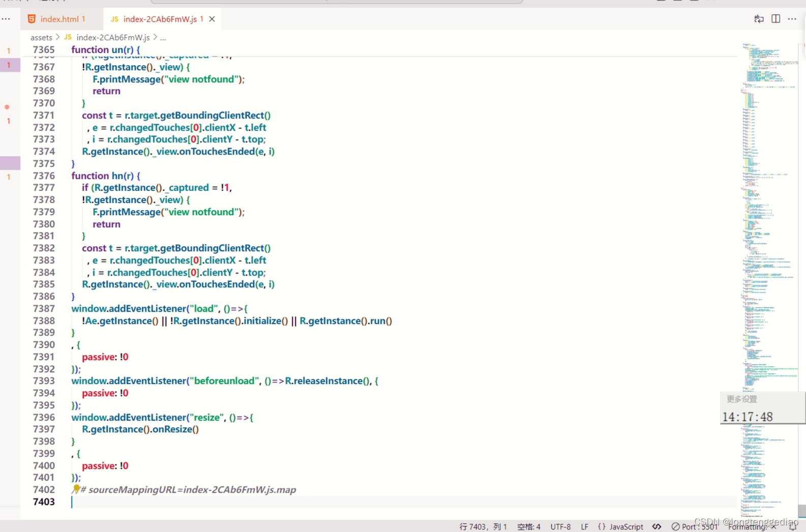Click the 'function hn(r) {' code line
This screenshot has width=806, height=532.
pos(106,175)
